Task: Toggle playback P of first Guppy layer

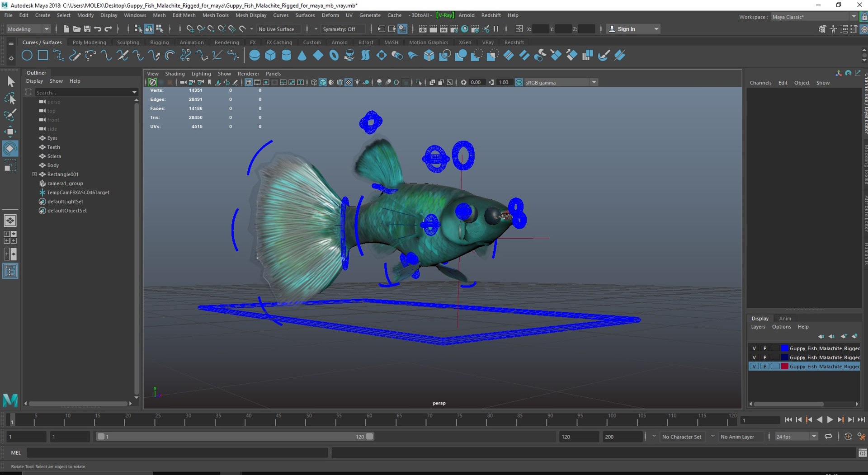Action: pos(765,348)
